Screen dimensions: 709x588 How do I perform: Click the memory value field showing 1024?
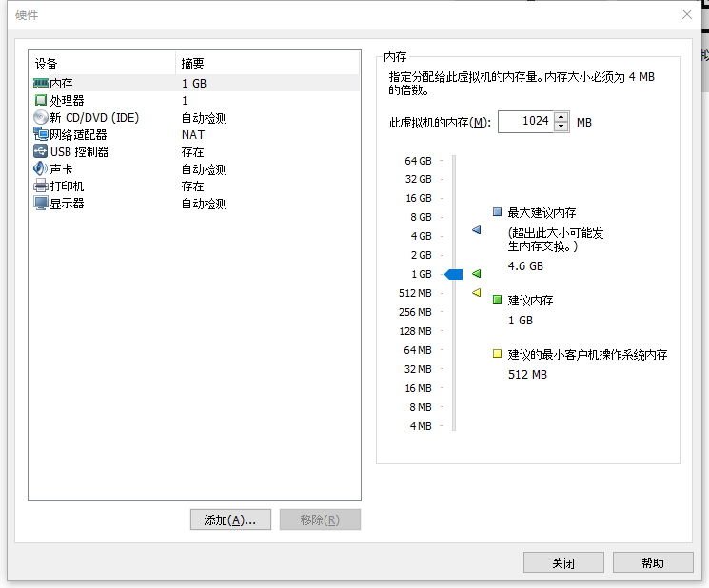click(526, 122)
